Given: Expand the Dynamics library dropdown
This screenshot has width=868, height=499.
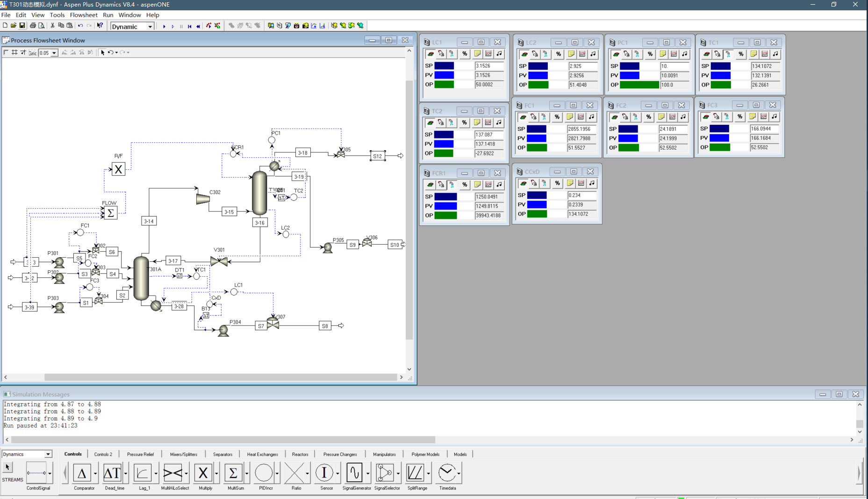Looking at the screenshot, I should tap(48, 454).
